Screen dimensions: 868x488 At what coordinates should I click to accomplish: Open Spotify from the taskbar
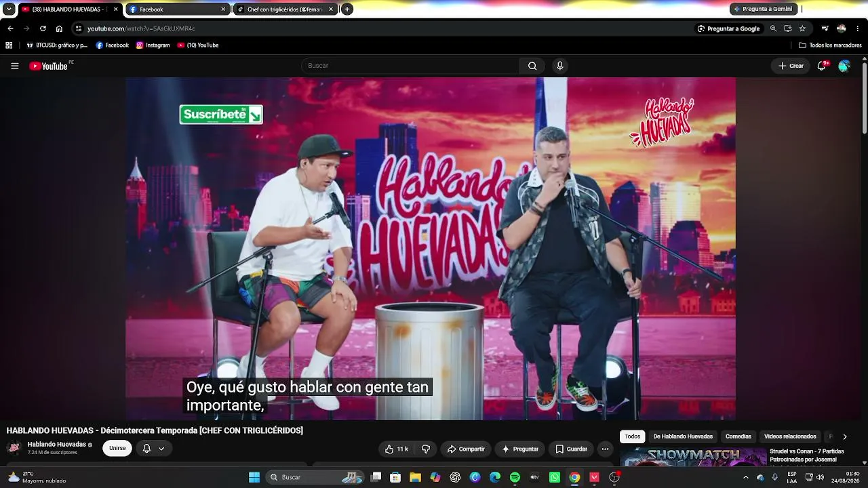(515, 477)
